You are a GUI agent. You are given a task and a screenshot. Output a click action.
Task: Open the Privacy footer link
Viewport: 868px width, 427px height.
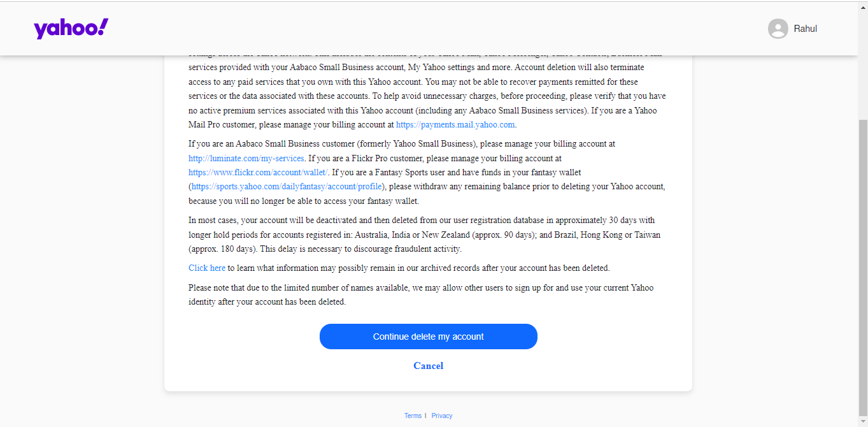point(442,416)
